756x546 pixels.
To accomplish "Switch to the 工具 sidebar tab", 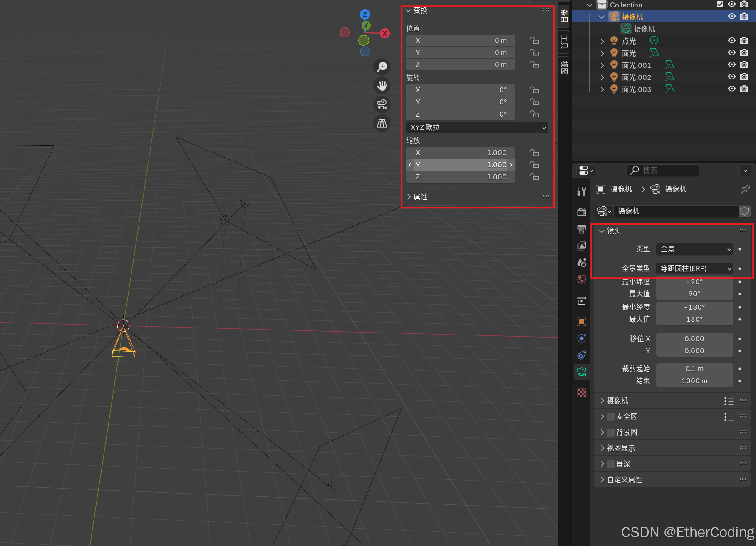I will click(x=564, y=42).
